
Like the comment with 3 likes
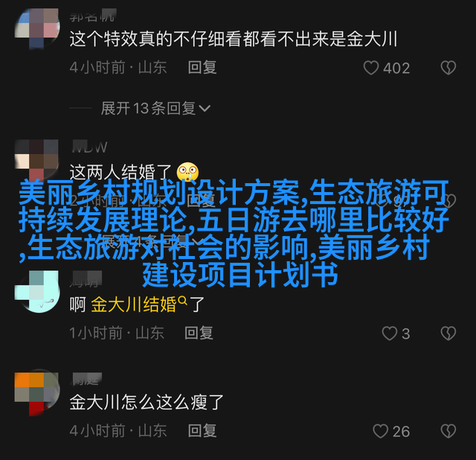(x=389, y=333)
